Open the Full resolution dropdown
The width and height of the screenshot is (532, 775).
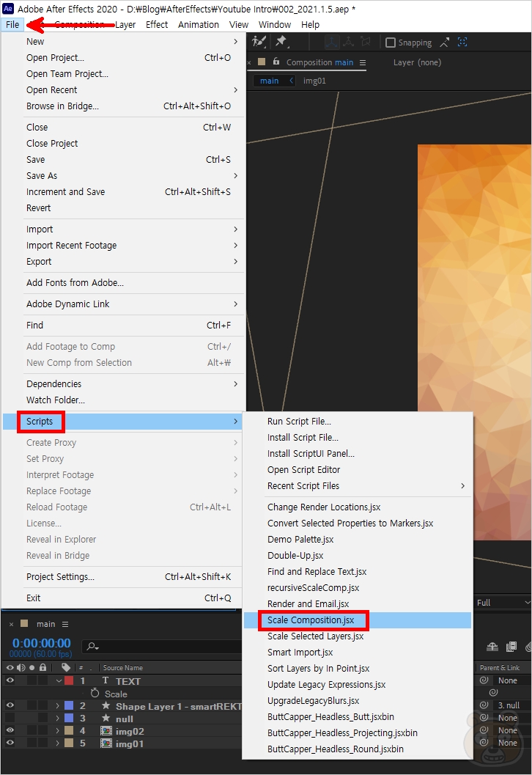[503, 603]
